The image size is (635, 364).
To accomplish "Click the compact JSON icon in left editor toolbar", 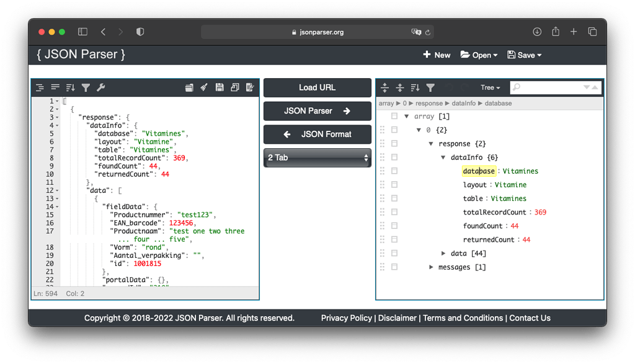I will (55, 88).
